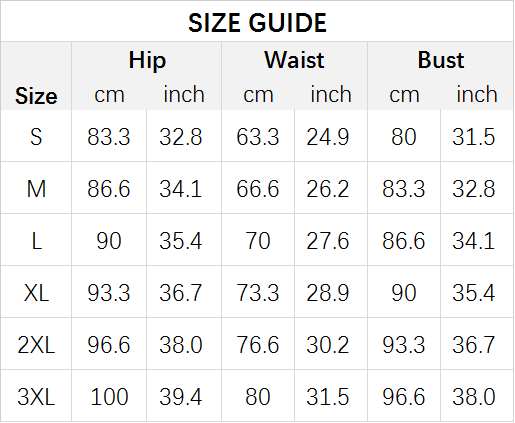Select the 26.2 waist inch cell
Screen dimensions: 515x423
pos(328,189)
